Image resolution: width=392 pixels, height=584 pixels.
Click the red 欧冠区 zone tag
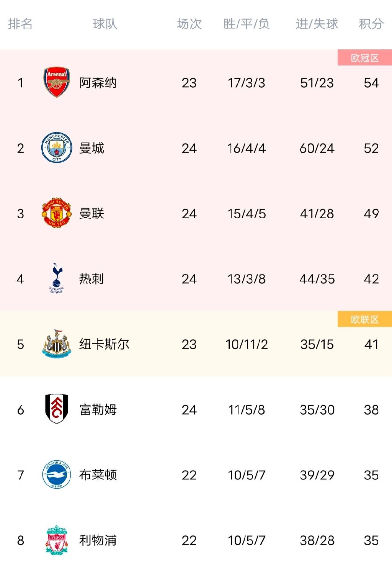pyautogui.click(x=364, y=58)
